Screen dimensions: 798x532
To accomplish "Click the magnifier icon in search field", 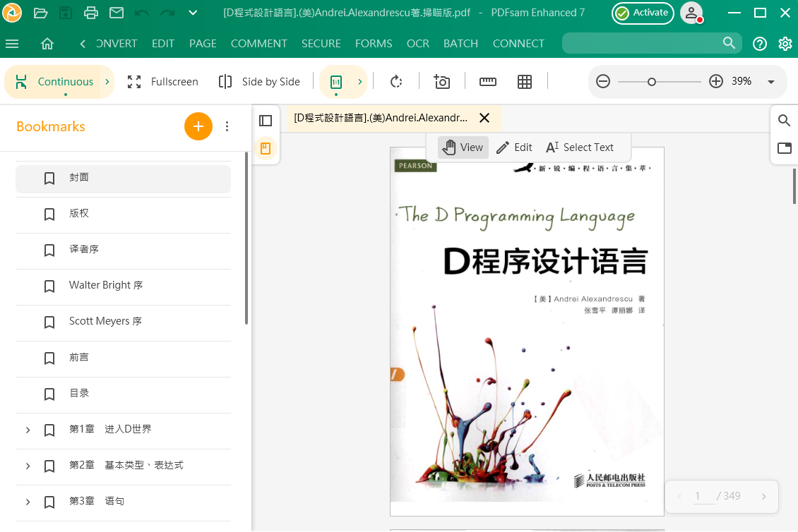I will click(729, 43).
